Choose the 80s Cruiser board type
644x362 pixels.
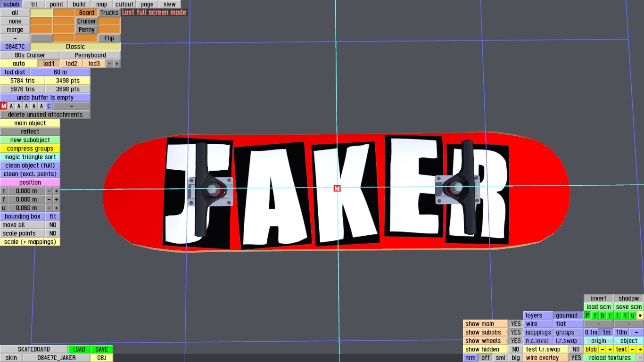[x=30, y=55]
